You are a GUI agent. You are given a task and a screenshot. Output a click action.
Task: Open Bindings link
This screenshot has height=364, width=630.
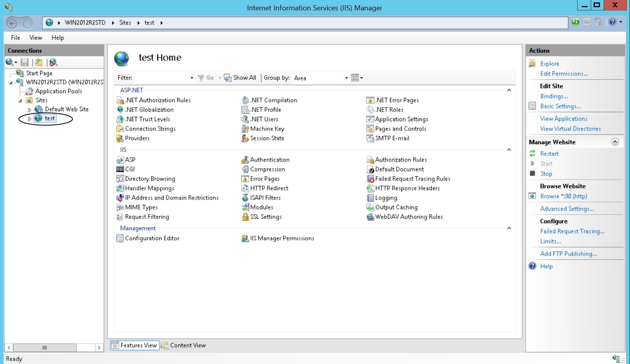(554, 96)
